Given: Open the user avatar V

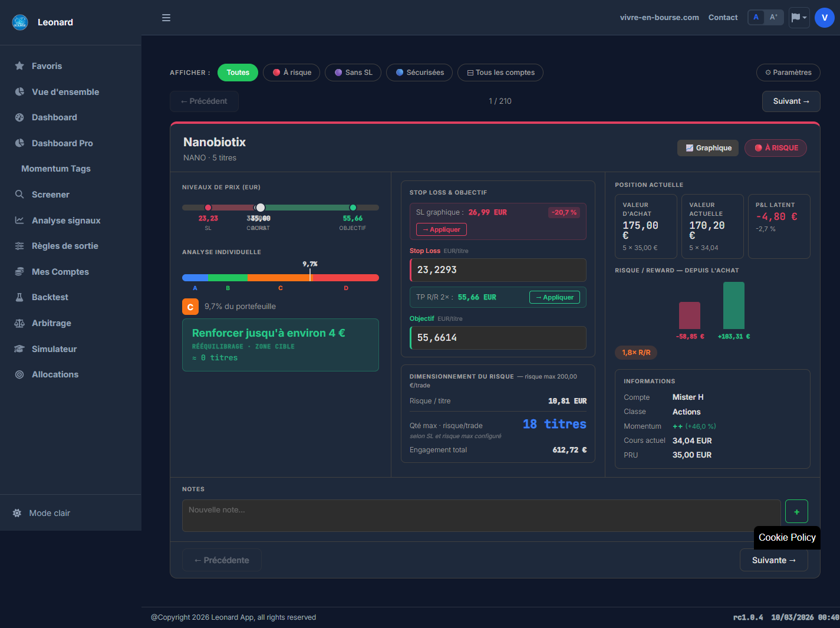Looking at the screenshot, I should coord(825,18).
